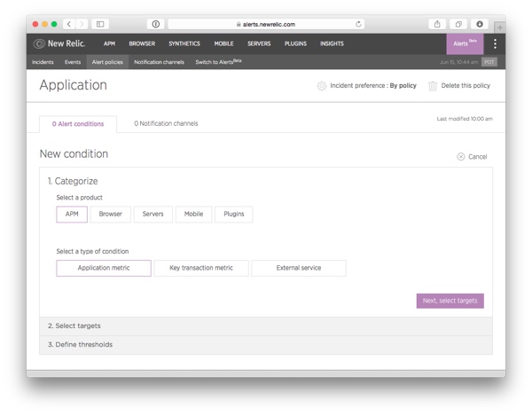Click Switch to Alerts Beta link
Image resolution: width=532 pixels, height=415 pixels.
tap(218, 62)
